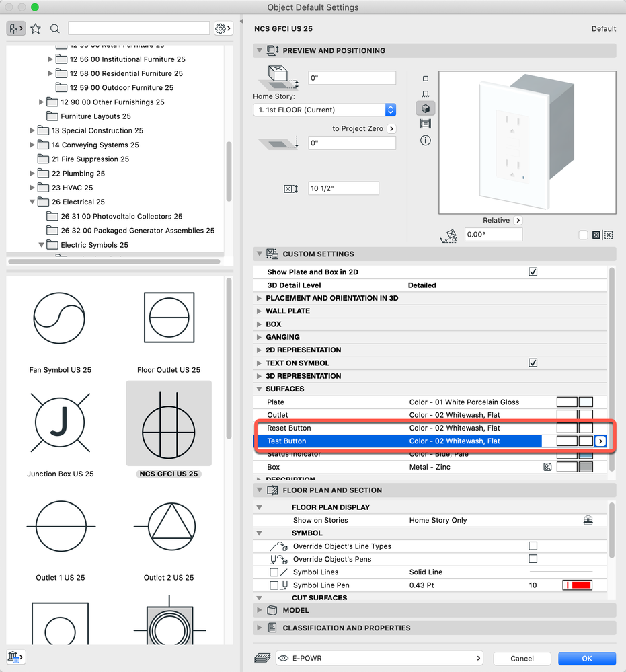Select the Reset Button surface row

pyautogui.click(x=430, y=428)
